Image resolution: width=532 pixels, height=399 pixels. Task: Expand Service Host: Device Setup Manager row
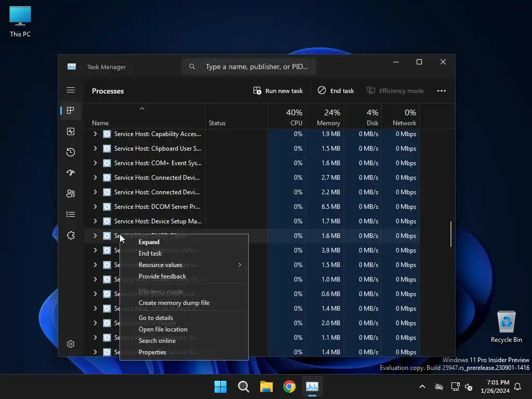(x=96, y=221)
